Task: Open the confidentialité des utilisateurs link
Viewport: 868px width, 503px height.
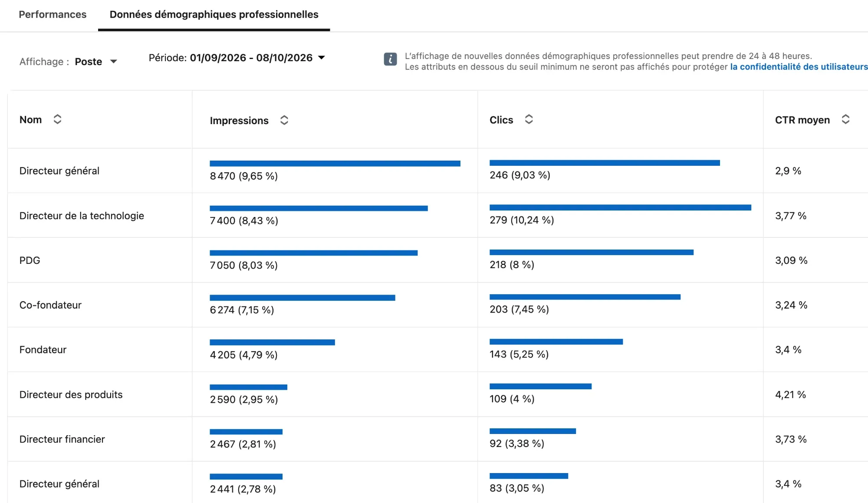Action: [799, 67]
